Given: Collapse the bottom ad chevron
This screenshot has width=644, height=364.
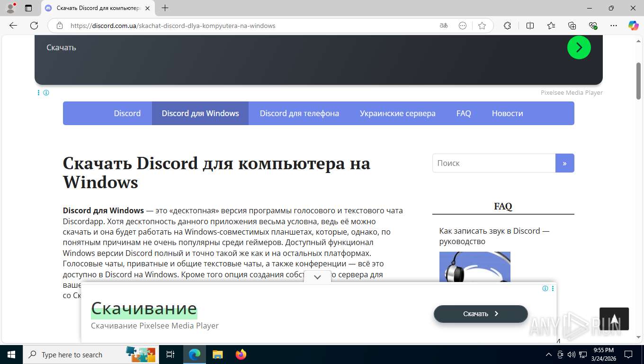Looking at the screenshot, I should pyautogui.click(x=317, y=277).
